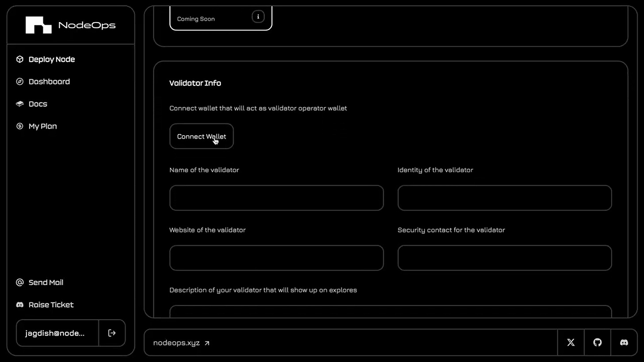The width and height of the screenshot is (644, 362).
Task: Click the My Plan dollar icon
Action: coord(19,126)
